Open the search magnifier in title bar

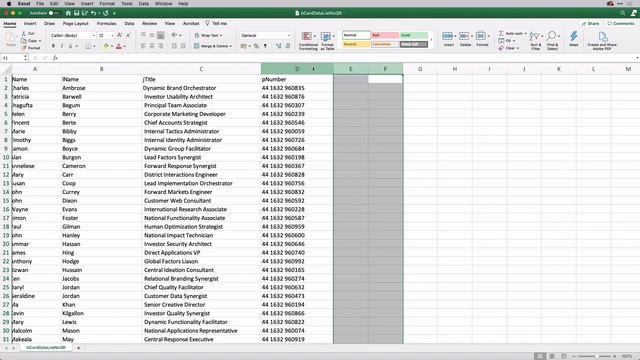coord(622,13)
